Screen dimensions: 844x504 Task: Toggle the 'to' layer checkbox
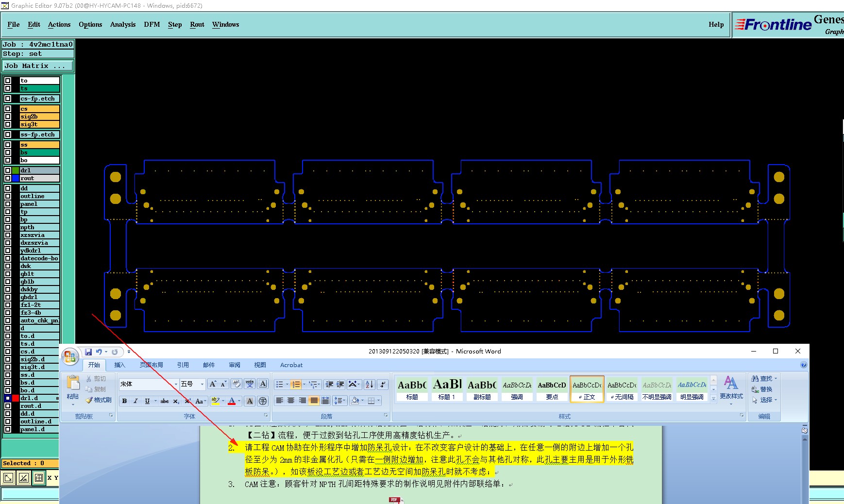[8, 81]
